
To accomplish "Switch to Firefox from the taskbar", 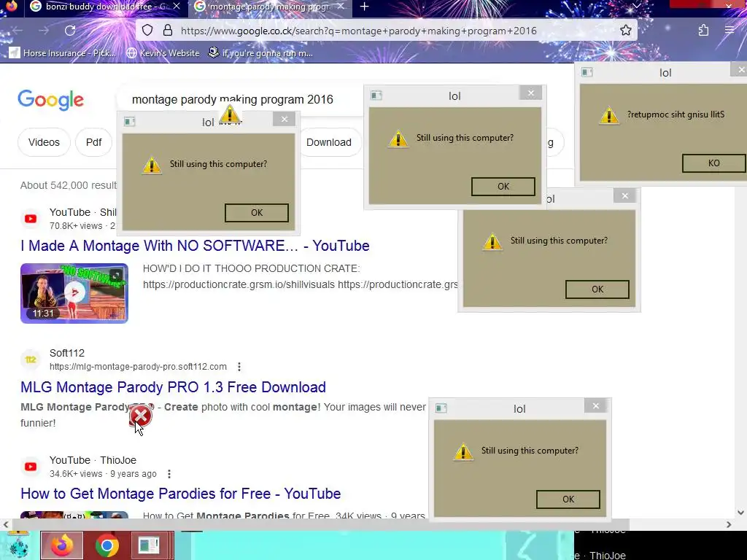I will (61, 545).
